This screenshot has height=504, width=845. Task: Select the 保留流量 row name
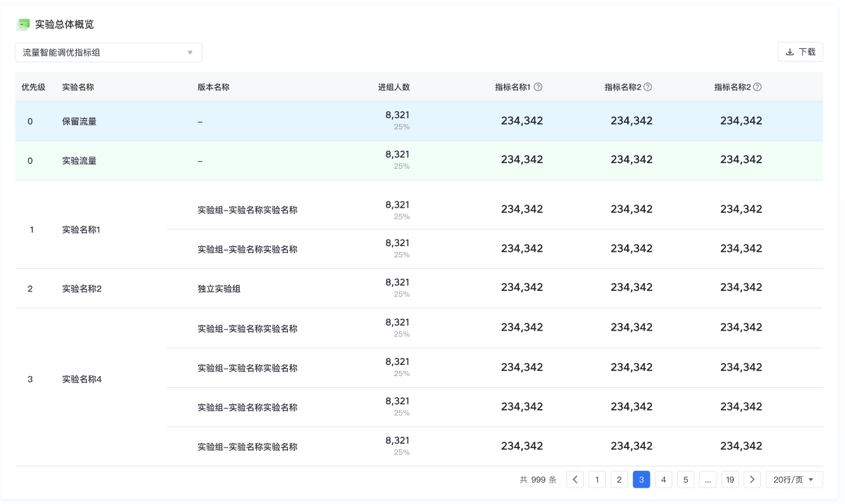[x=79, y=121]
